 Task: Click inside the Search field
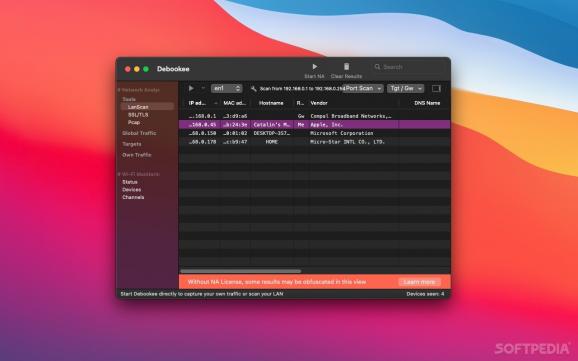(408, 67)
